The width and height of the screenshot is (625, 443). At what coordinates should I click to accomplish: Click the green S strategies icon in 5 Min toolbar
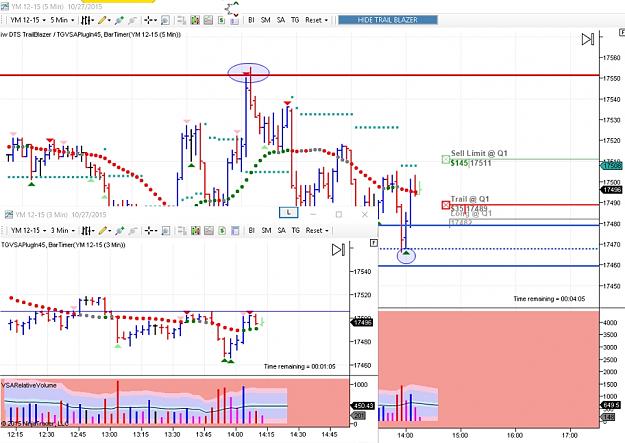click(222, 20)
